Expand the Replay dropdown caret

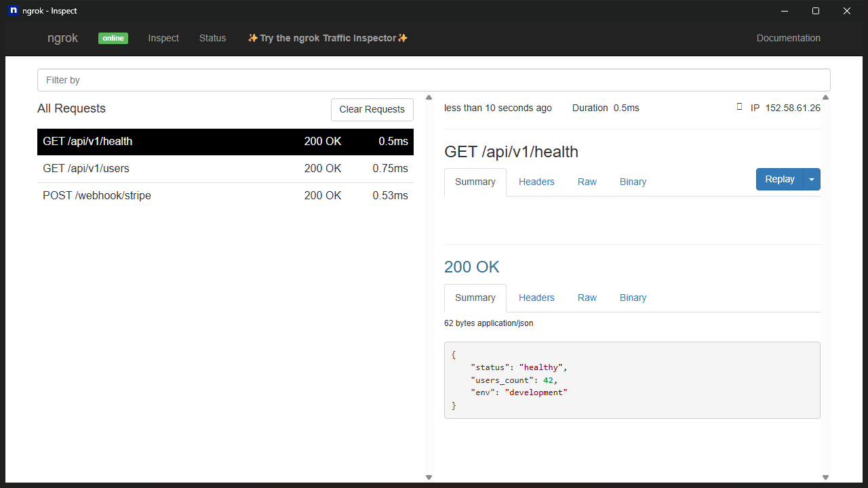coord(812,180)
